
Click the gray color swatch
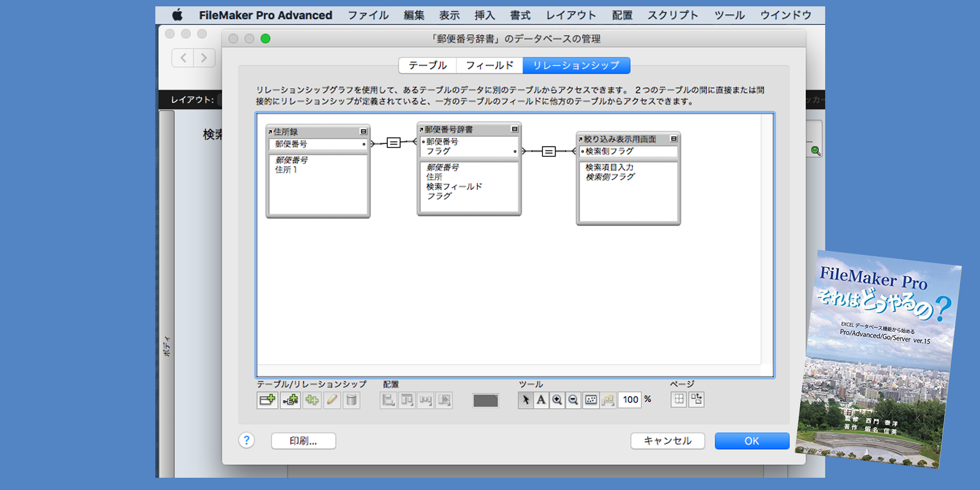485,400
